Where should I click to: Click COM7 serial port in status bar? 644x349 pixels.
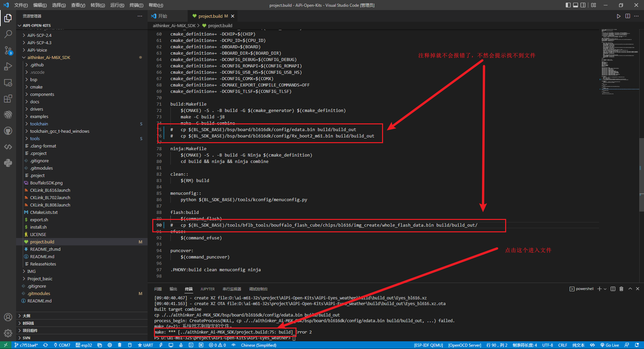[62, 345]
